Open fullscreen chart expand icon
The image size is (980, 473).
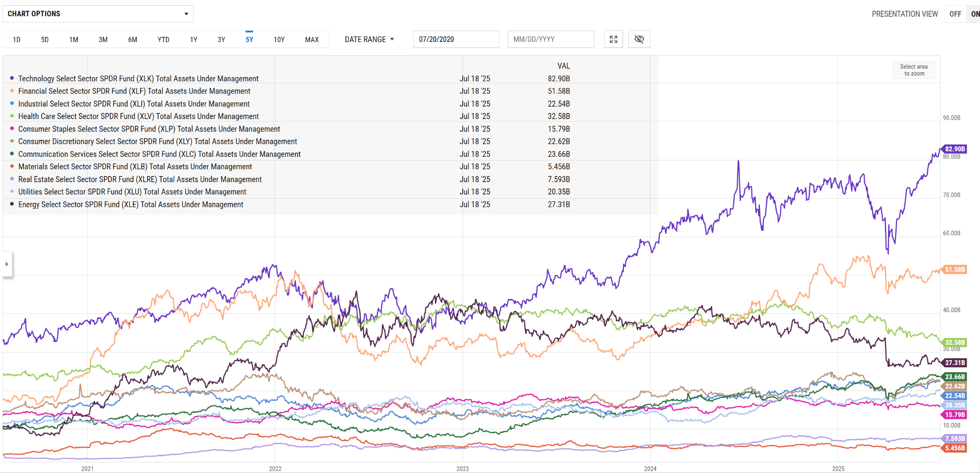point(613,39)
